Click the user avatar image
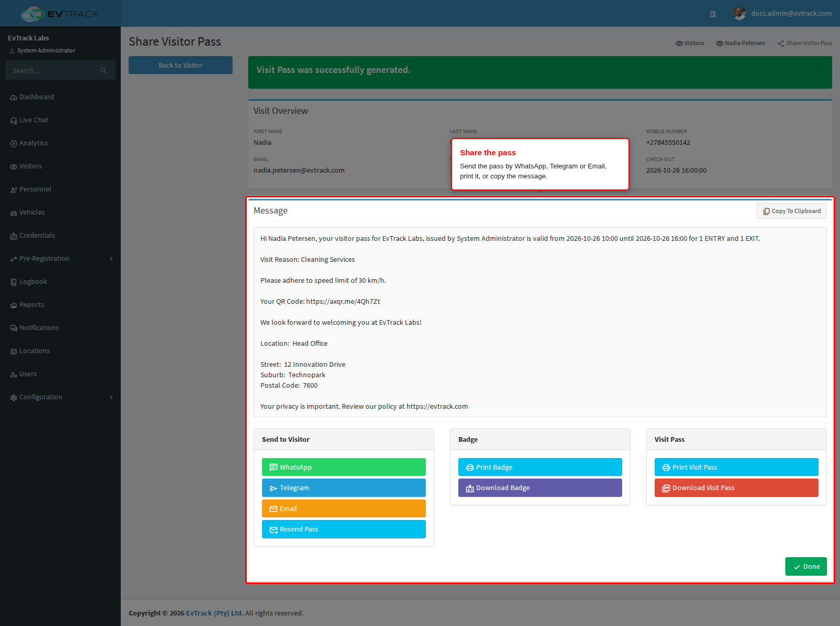 [740, 14]
